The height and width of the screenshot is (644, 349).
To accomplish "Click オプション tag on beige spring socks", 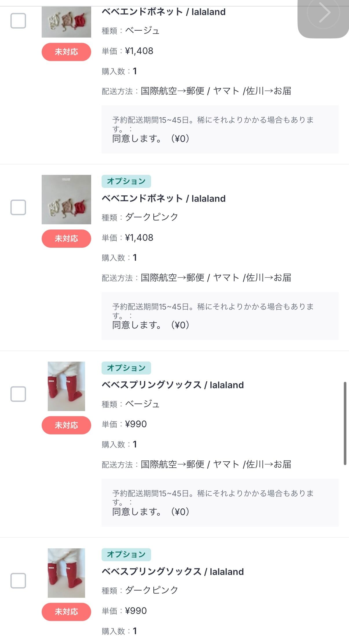I will [126, 368].
